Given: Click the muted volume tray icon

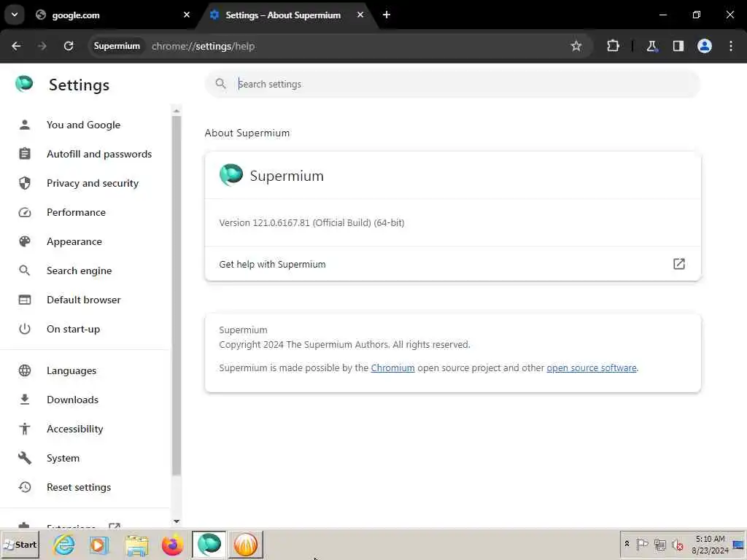Looking at the screenshot, I should [x=677, y=544].
